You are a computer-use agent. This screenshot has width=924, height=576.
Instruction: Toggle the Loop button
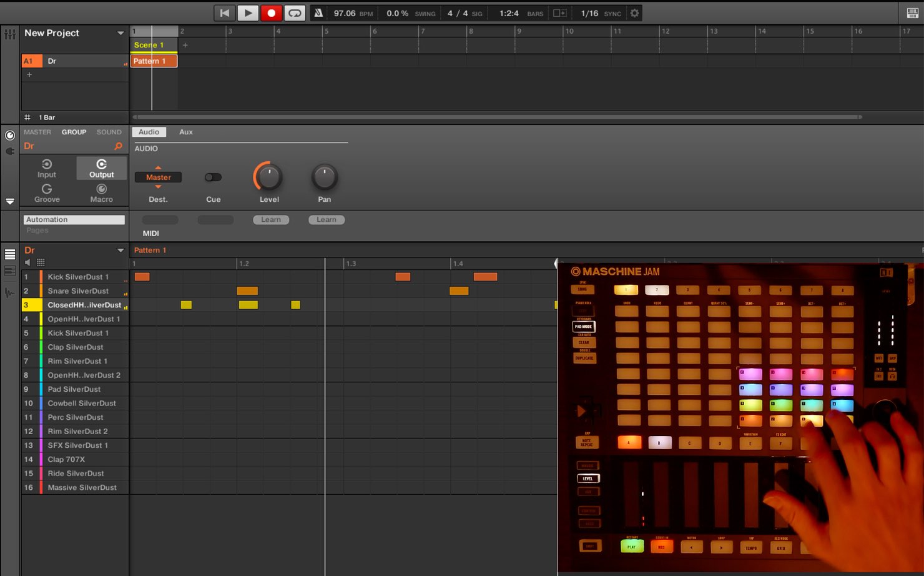tap(295, 13)
